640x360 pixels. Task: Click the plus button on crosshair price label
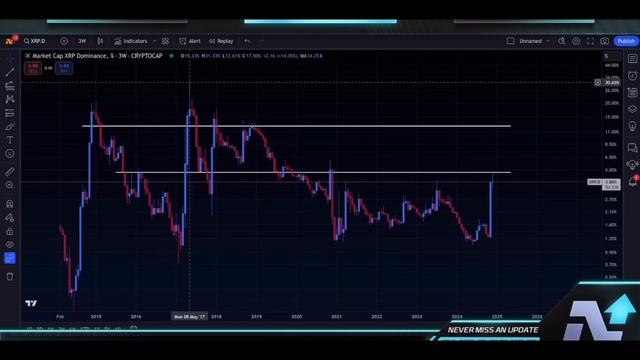click(598, 82)
